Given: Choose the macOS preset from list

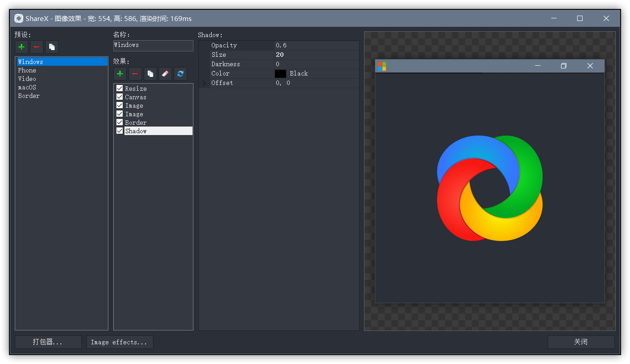Looking at the screenshot, I should pyautogui.click(x=27, y=87).
